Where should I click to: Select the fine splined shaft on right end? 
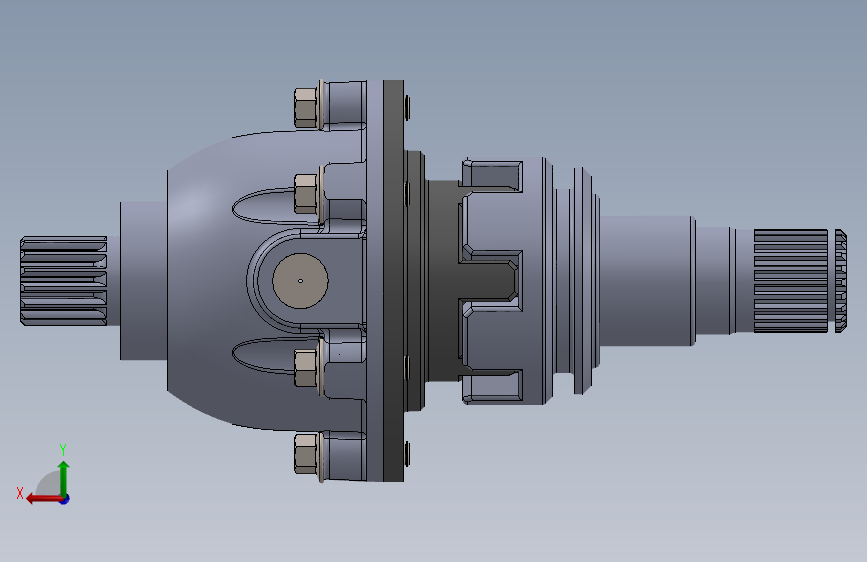pyautogui.click(x=791, y=281)
